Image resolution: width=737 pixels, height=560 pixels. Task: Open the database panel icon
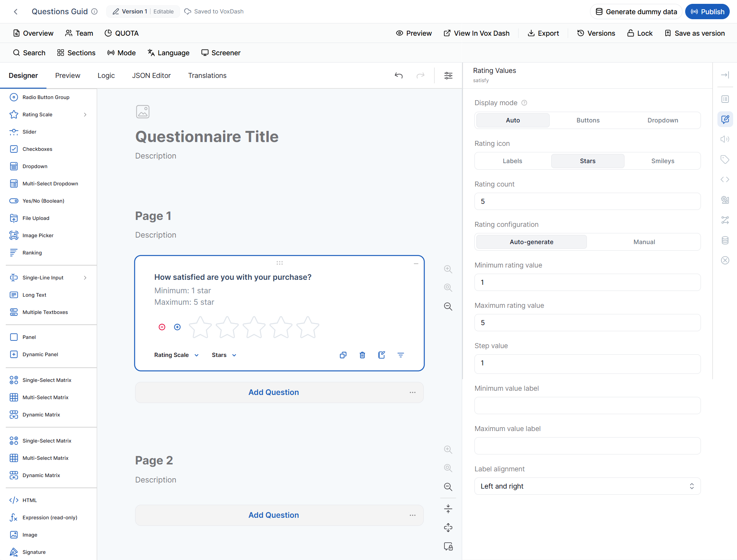(x=725, y=240)
